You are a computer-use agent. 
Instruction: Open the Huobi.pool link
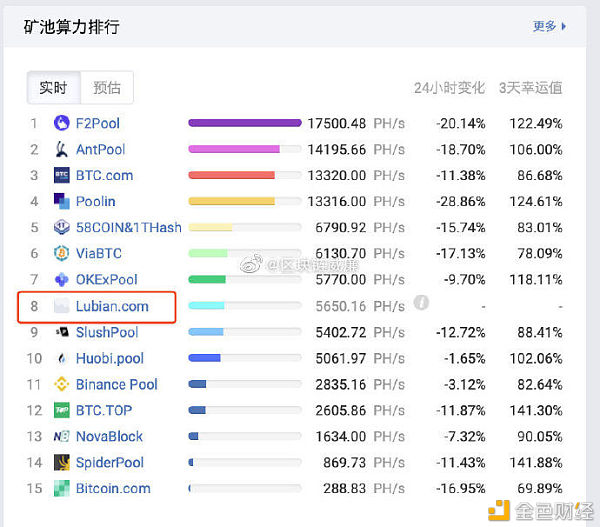pyautogui.click(x=110, y=358)
